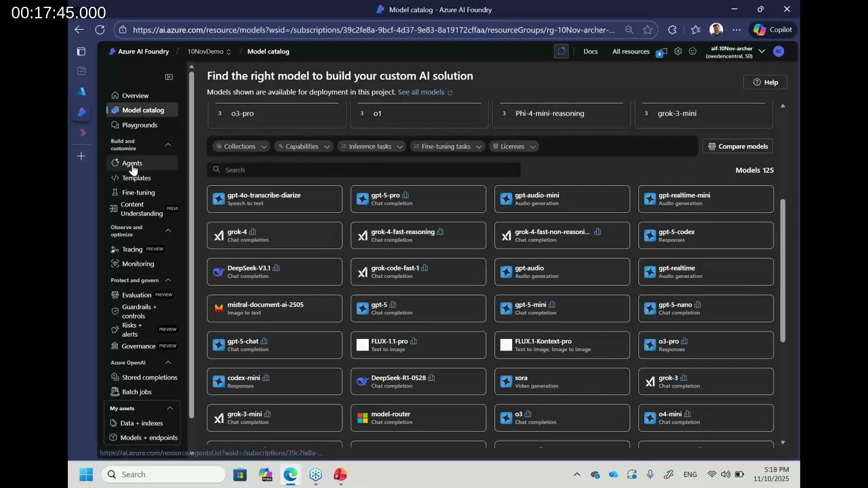Toggle compare icon next to gpt-5-mini
Viewport: 868px width, 488px height.
(552, 305)
